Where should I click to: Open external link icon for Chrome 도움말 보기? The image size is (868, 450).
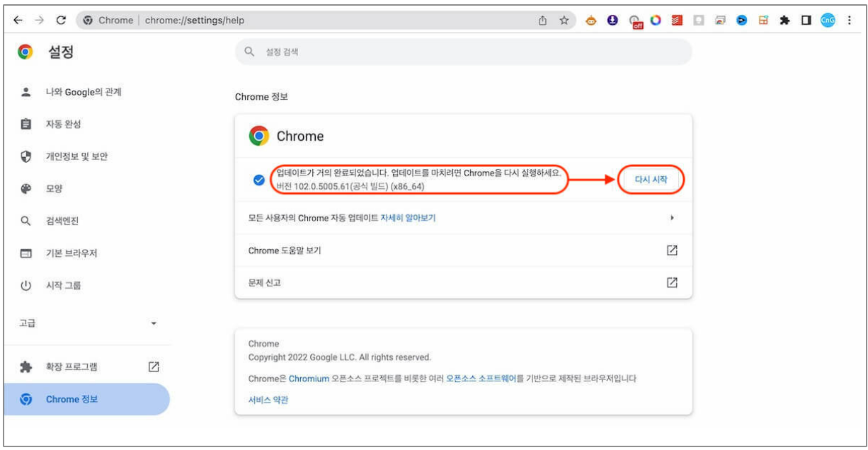[x=672, y=250]
